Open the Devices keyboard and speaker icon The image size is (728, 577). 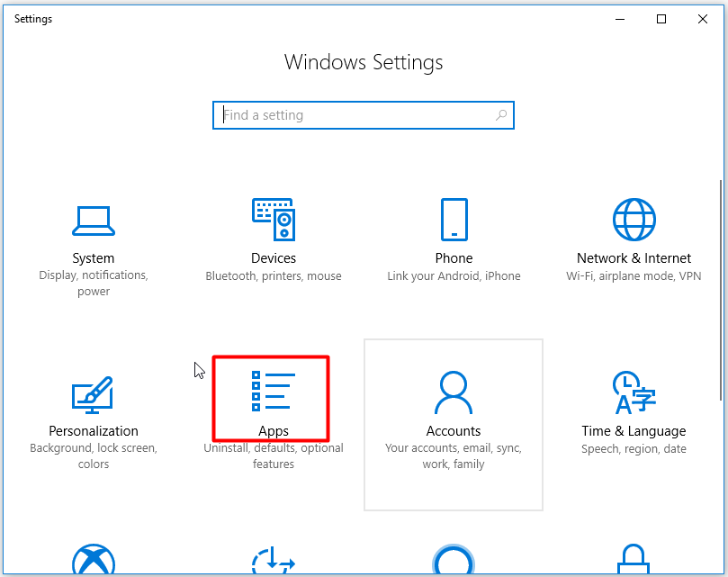274,220
